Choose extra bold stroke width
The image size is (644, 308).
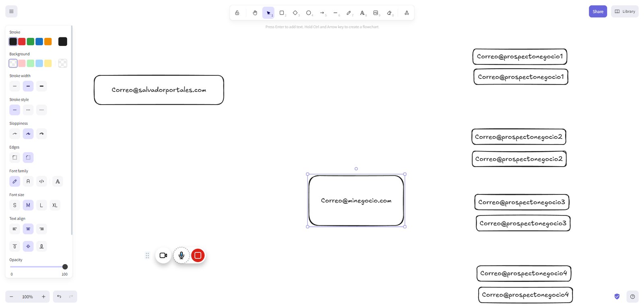(41, 86)
